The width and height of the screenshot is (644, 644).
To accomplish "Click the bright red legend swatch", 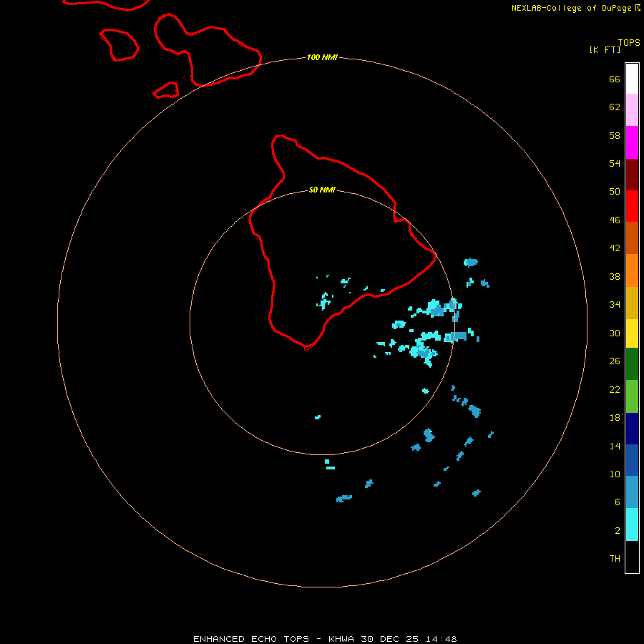I will 632,206.
